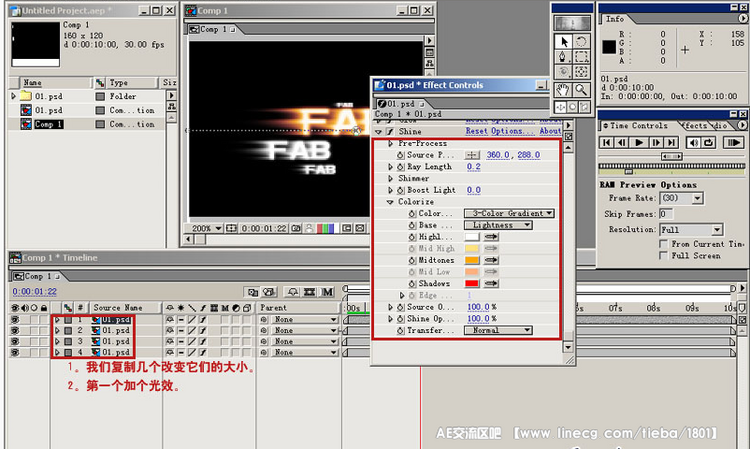Toggle loop mode in Time Controls
This screenshot has height=449, width=750.
(x=708, y=142)
